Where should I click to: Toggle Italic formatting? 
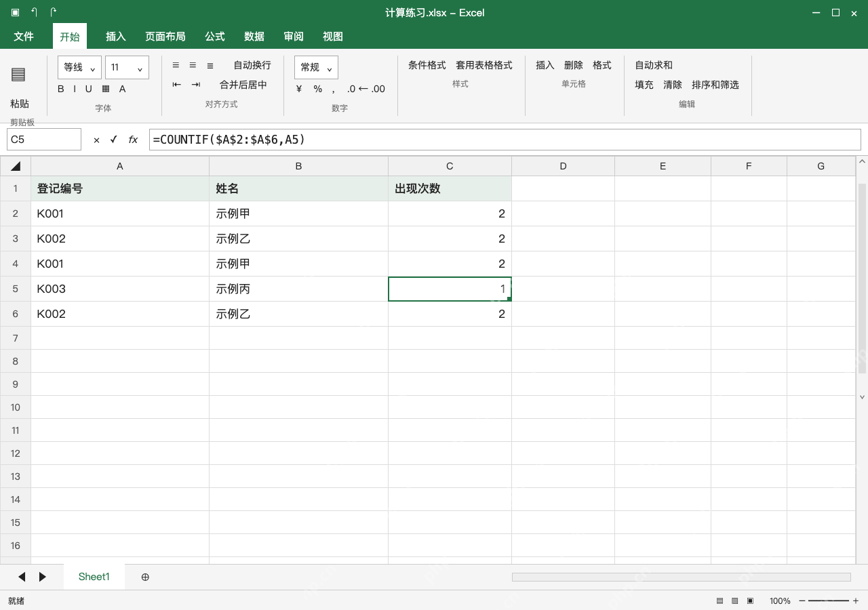(x=75, y=89)
